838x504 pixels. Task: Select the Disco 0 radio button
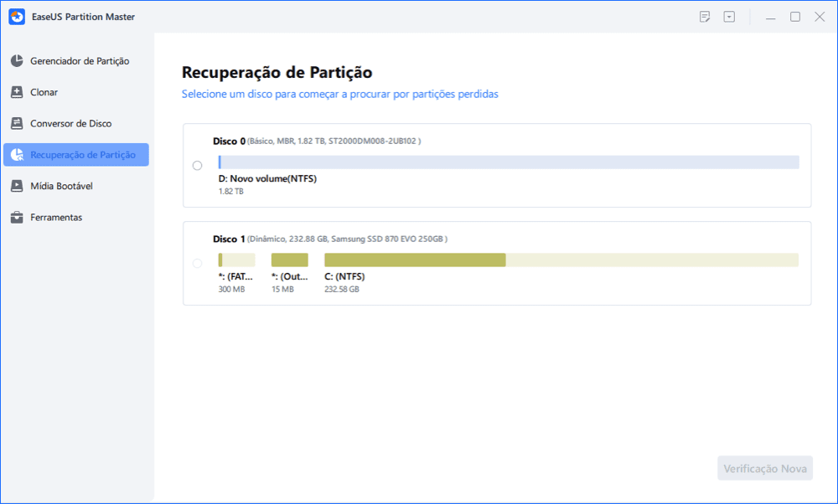click(x=197, y=166)
